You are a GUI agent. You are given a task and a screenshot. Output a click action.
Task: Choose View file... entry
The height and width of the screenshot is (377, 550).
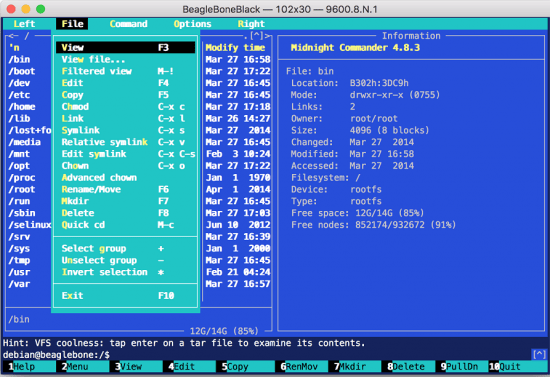(x=125, y=59)
